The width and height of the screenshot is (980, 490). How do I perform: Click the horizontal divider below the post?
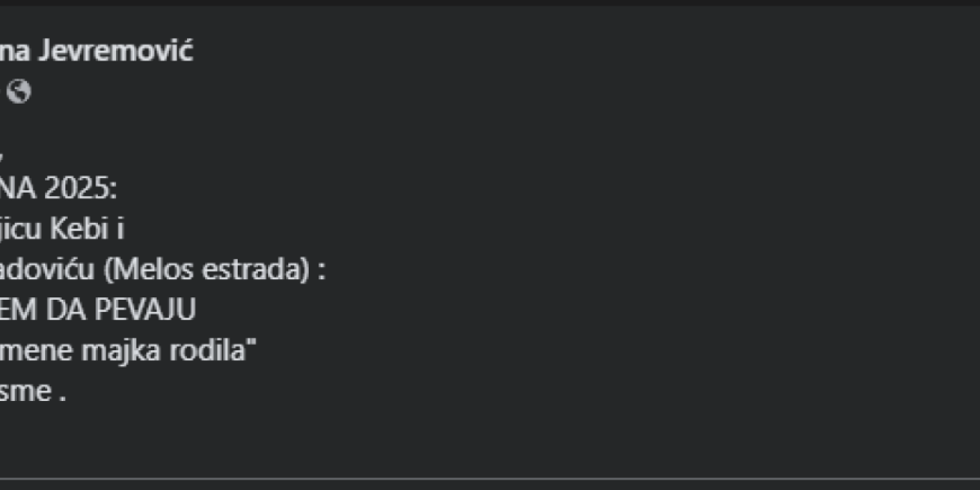[490, 479]
